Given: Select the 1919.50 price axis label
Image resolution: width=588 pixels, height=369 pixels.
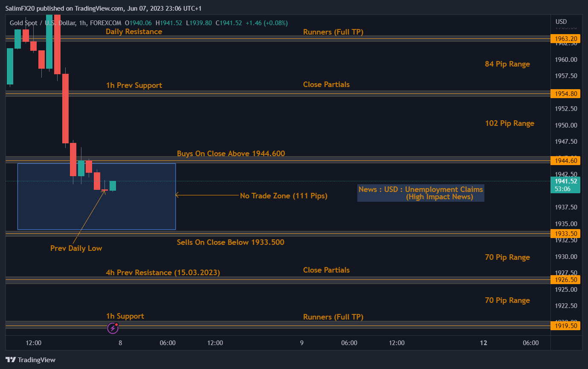Looking at the screenshot, I should click(565, 326).
